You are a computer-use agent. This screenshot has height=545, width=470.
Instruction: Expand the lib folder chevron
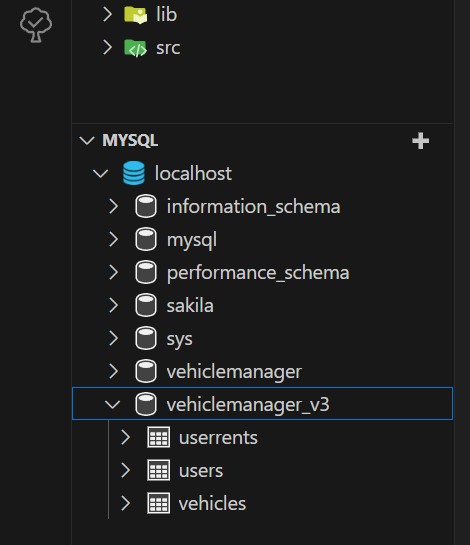[x=107, y=15]
